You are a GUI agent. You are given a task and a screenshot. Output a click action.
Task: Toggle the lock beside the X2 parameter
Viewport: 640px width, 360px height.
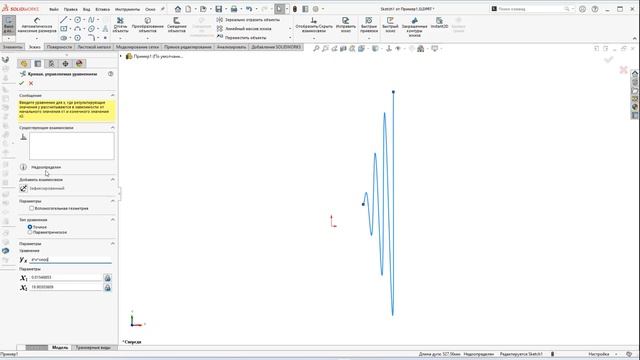click(x=107, y=287)
